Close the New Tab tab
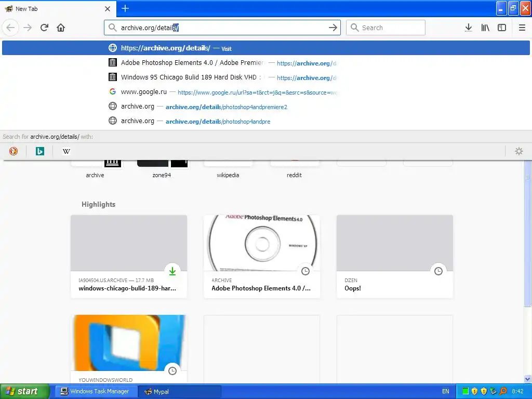The width and height of the screenshot is (532, 399). point(108,9)
